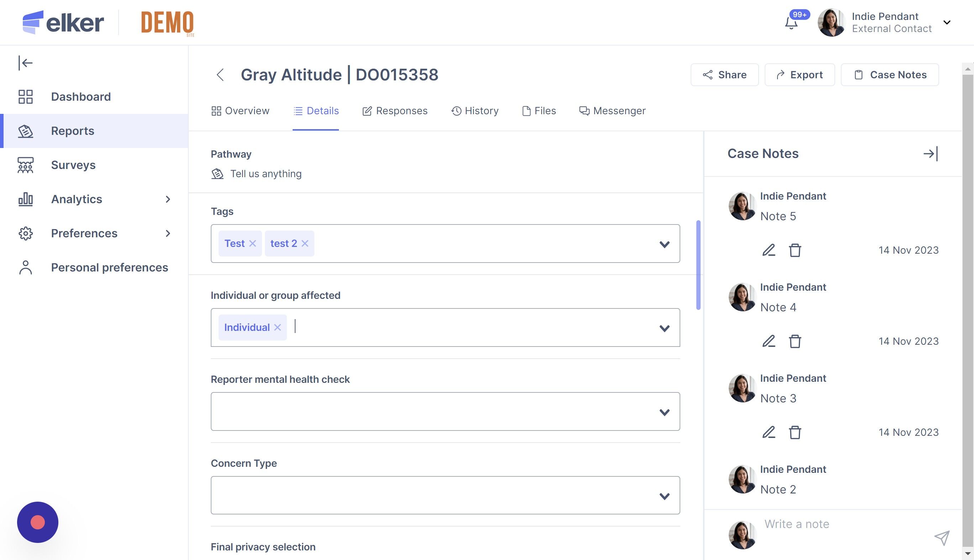Click the Share button
The height and width of the screenshot is (560, 974).
pyautogui.click(x=724, y=75)
